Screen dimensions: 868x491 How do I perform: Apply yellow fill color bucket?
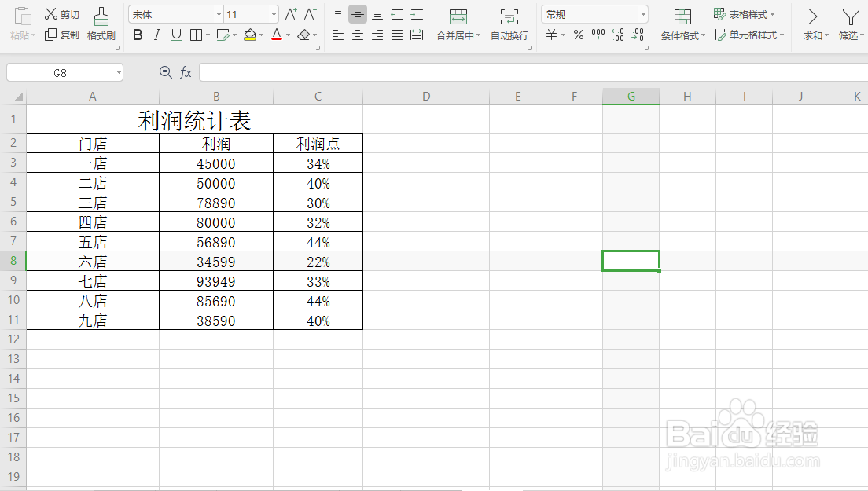[x=250, y=35]
